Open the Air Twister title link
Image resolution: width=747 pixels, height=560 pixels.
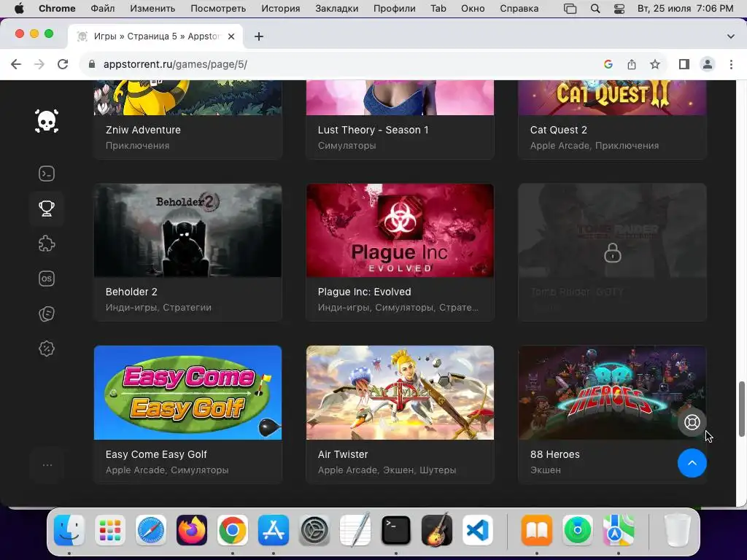pyautogui.click(x=343, y=454)
